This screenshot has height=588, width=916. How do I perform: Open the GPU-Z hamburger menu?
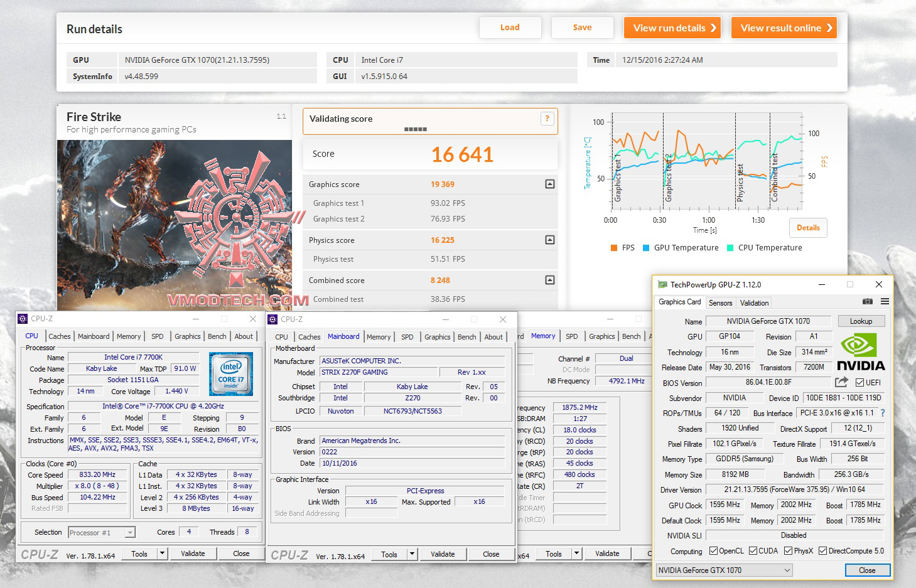[885, 302]
